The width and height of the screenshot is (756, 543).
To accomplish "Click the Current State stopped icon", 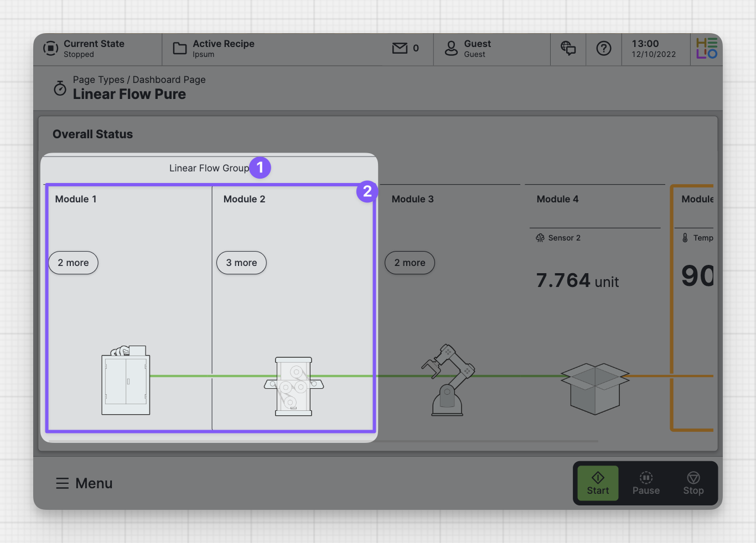I will (x=50, y=49).
